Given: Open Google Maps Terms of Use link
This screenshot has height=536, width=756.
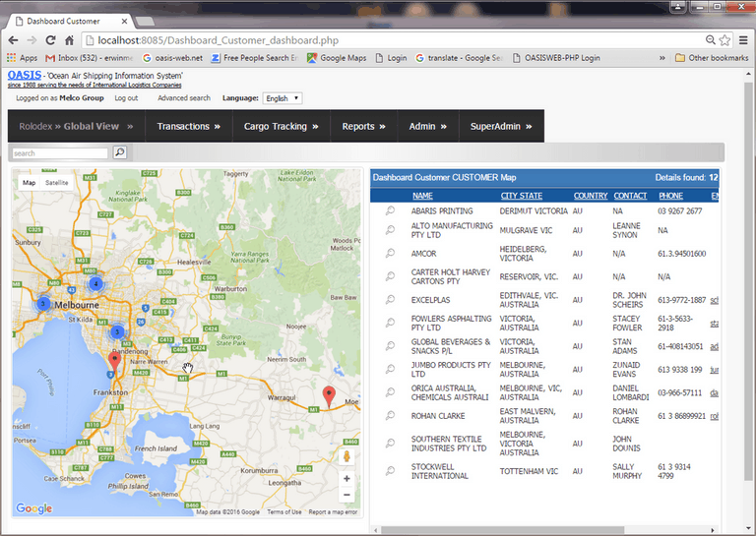Looking at the screenshot, I should pos(283,512).
